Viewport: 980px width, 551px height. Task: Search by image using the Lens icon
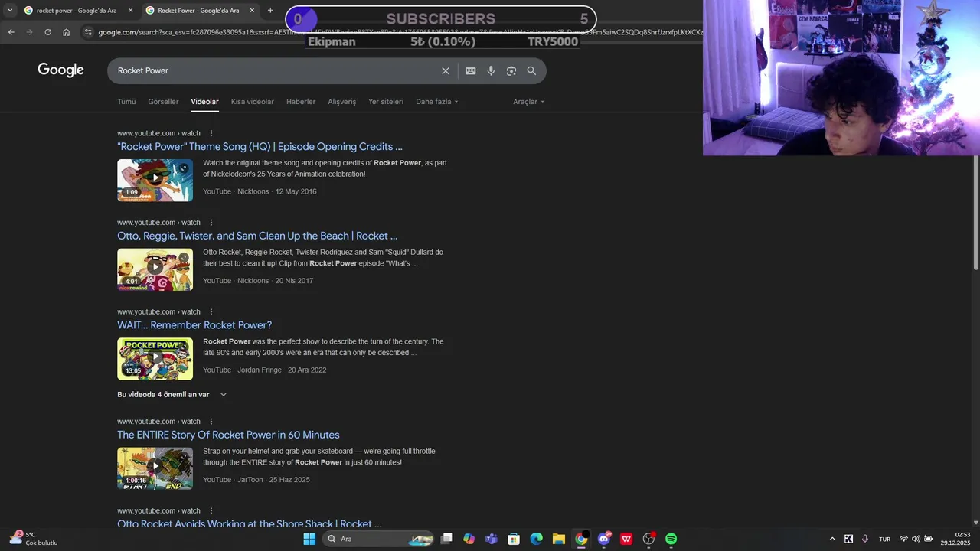[x=511, y=70]
